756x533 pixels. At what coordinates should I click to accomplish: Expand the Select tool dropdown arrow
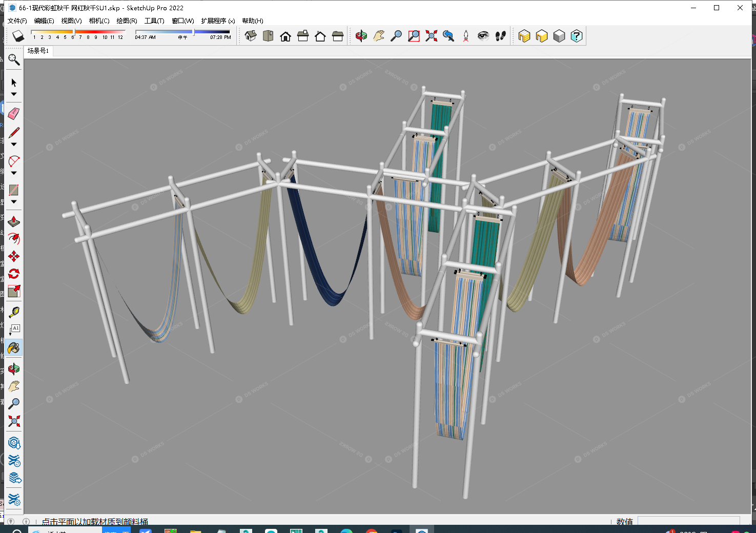[14, 94]
